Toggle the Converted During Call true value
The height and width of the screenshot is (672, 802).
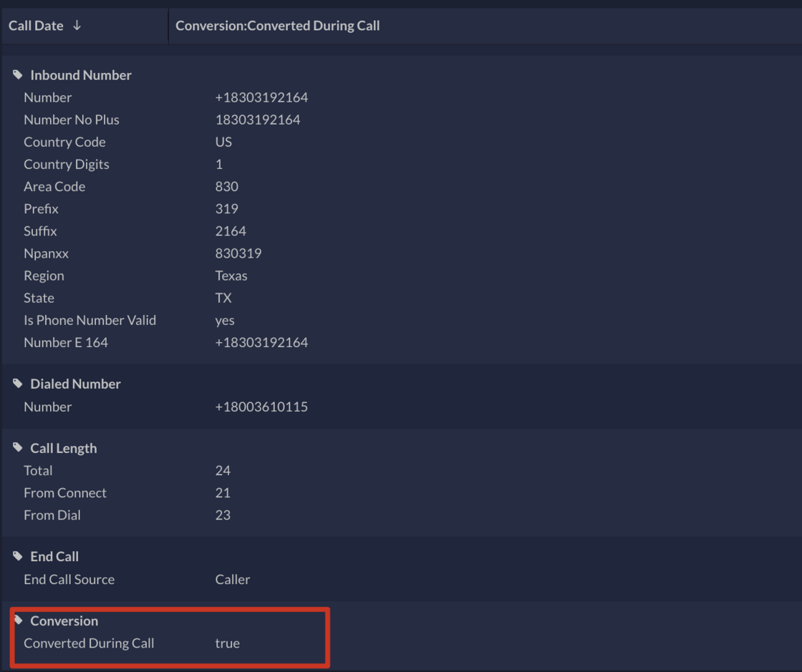pos(227,643)
